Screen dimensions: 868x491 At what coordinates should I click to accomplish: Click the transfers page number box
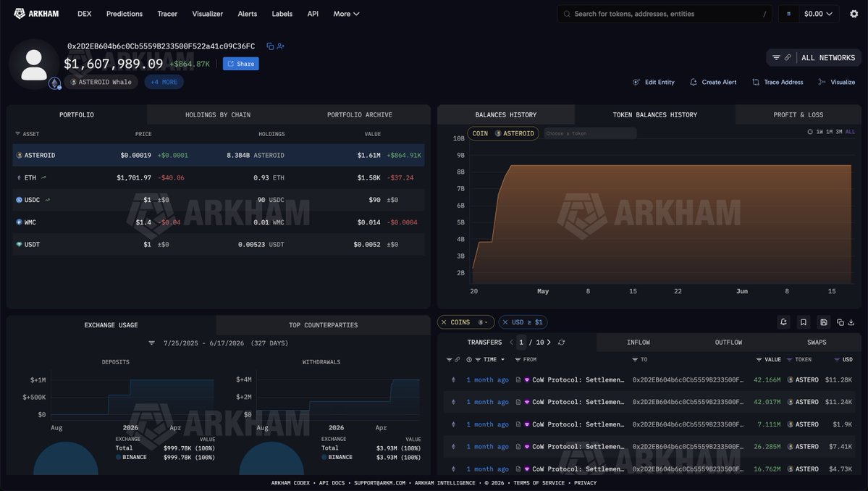tap(521, 343)
